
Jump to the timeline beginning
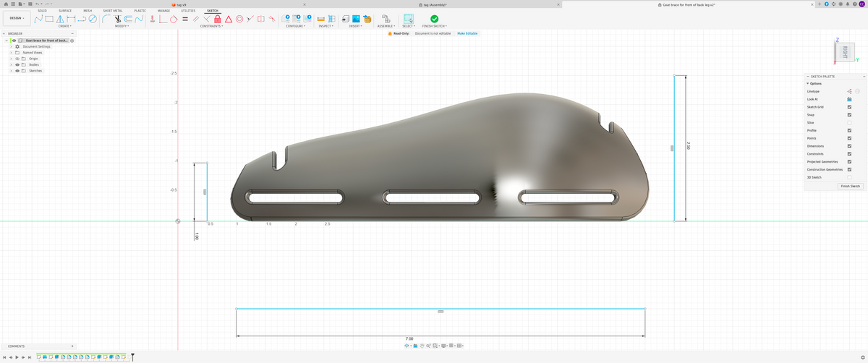pyautogui.click(x=4, y=357)
